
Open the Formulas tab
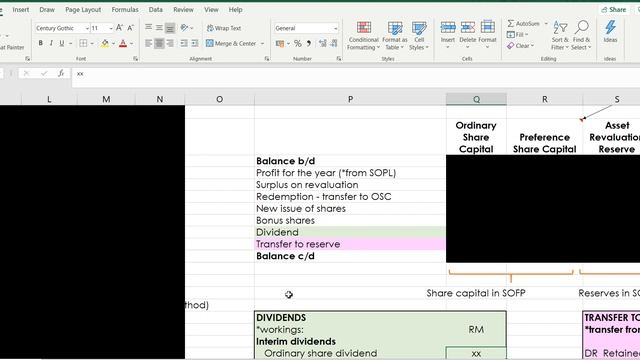pyautogui.click(x=125, y=9)
